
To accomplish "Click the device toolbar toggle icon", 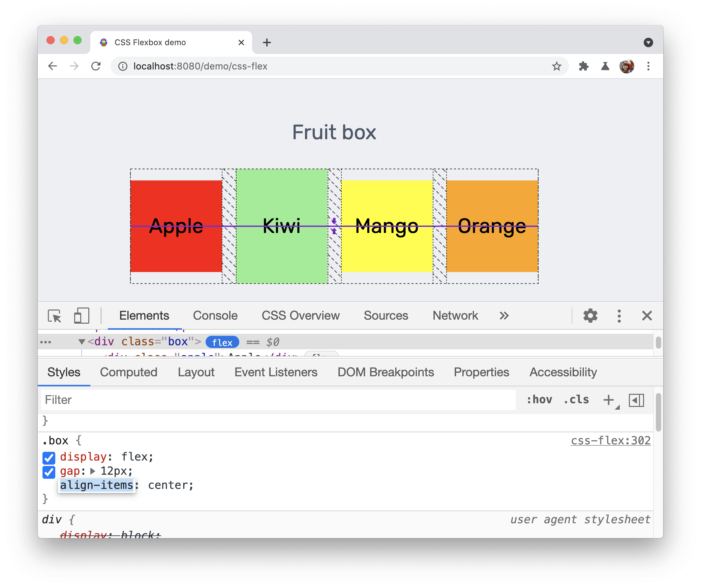I will tap(81, 316).
